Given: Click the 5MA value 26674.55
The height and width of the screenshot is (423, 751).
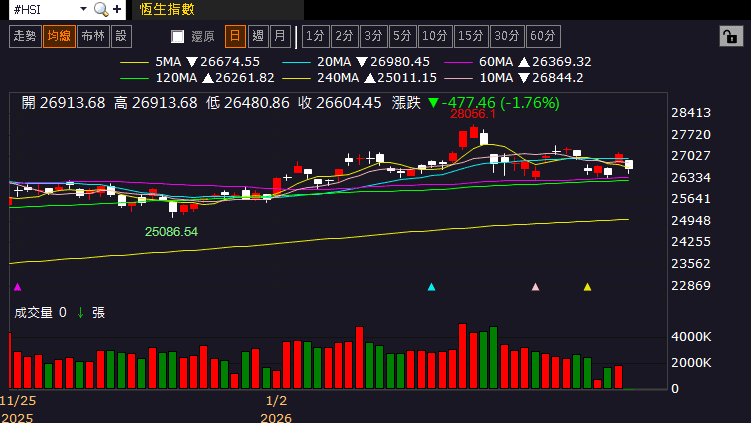Looking at the screenshot, I should tap(230, 62).
